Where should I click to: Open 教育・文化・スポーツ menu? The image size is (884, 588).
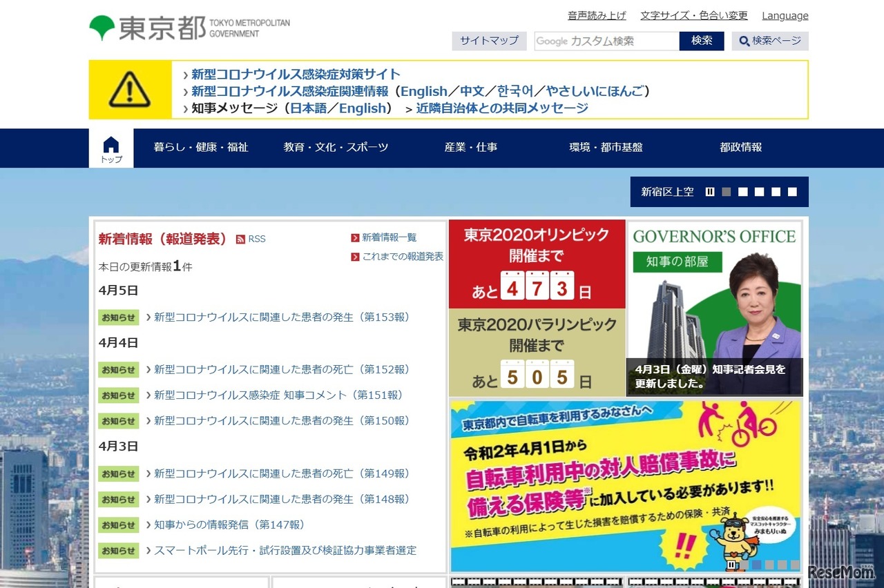pos(336,147)
